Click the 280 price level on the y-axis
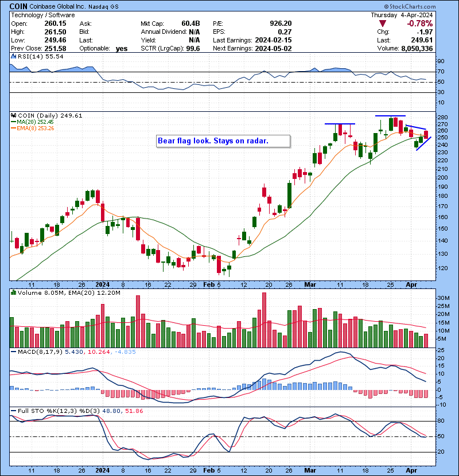This screenshot has height=476, width=459. (442, 117)
